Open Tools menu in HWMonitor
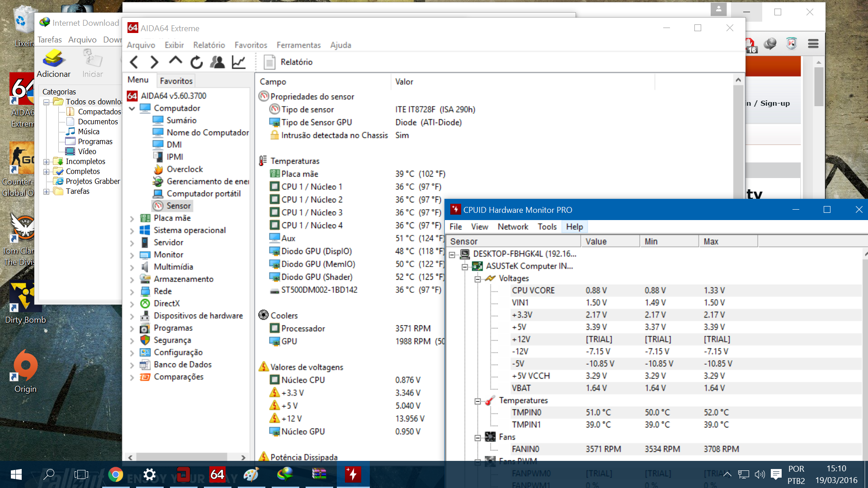The width and height of the screenshot is (868, 488). click(547, 227)
